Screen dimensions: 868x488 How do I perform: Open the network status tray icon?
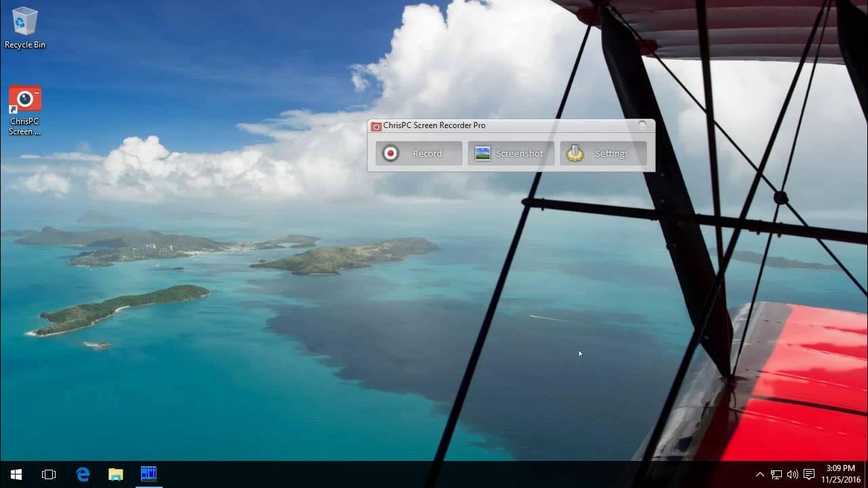(776, 474)
